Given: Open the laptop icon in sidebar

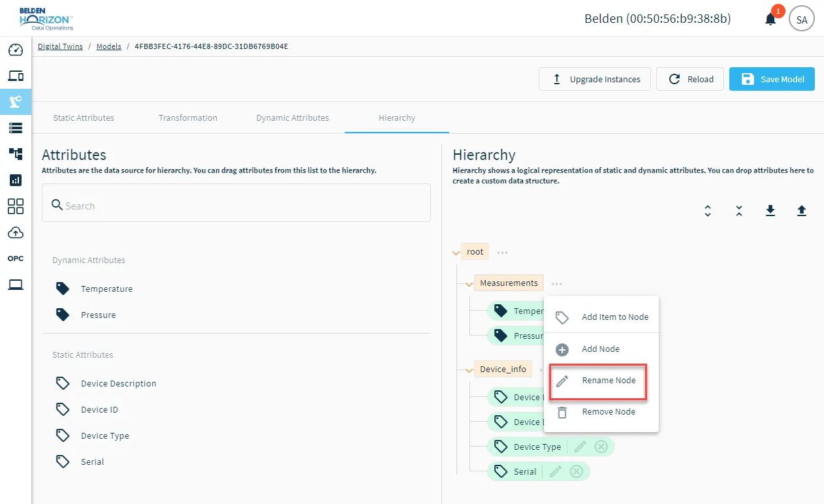Looking at the screenshot, I should pyautogui.click(x=16, y=285).
